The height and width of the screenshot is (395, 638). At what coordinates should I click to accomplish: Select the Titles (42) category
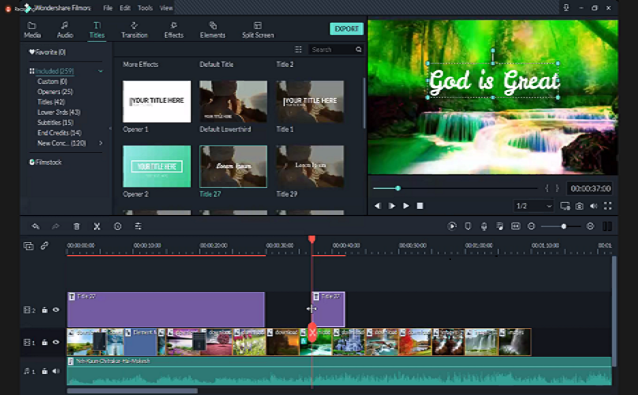pos(51,102)
